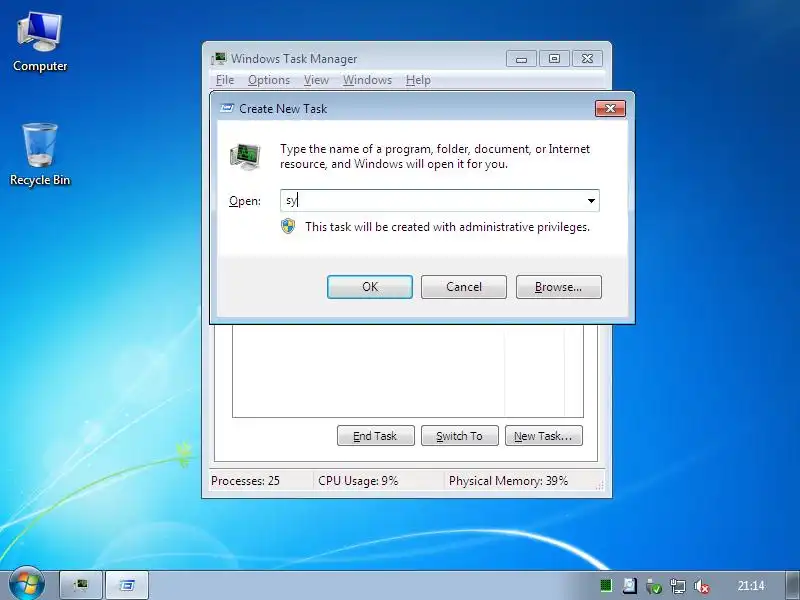
Task: Click the shield icon beside privileges message
Action: [x=288, y=226]
